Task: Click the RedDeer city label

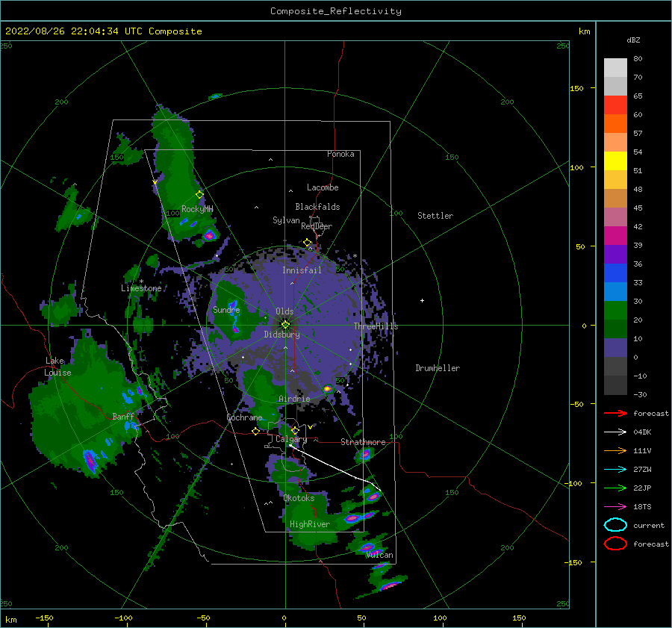Action: (317, 226)
